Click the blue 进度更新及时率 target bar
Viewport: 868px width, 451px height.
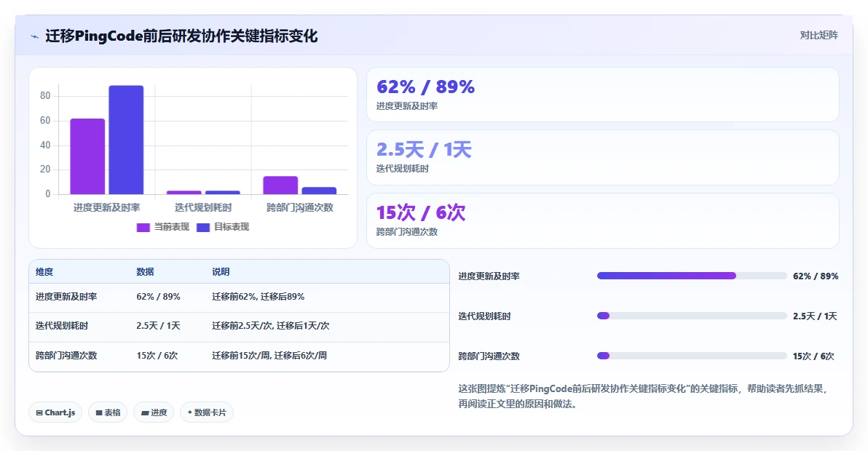[x=126, y=140]
